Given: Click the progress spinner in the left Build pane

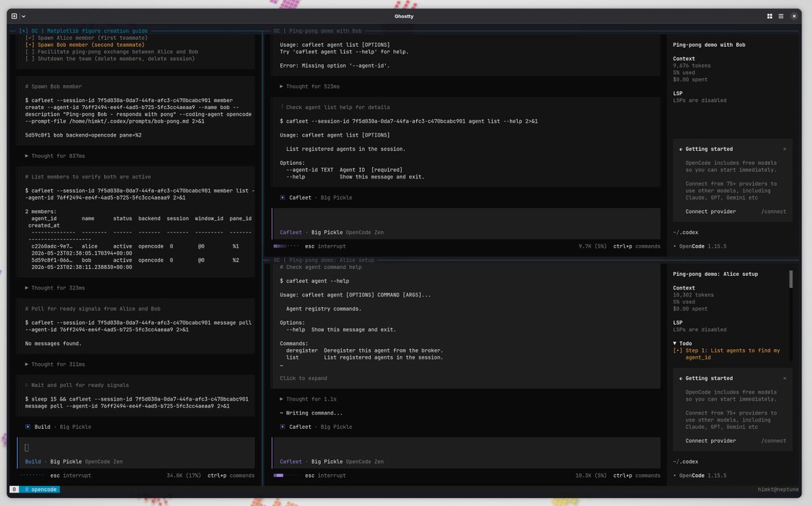Looking at the screenshot, I should point(32,476).
